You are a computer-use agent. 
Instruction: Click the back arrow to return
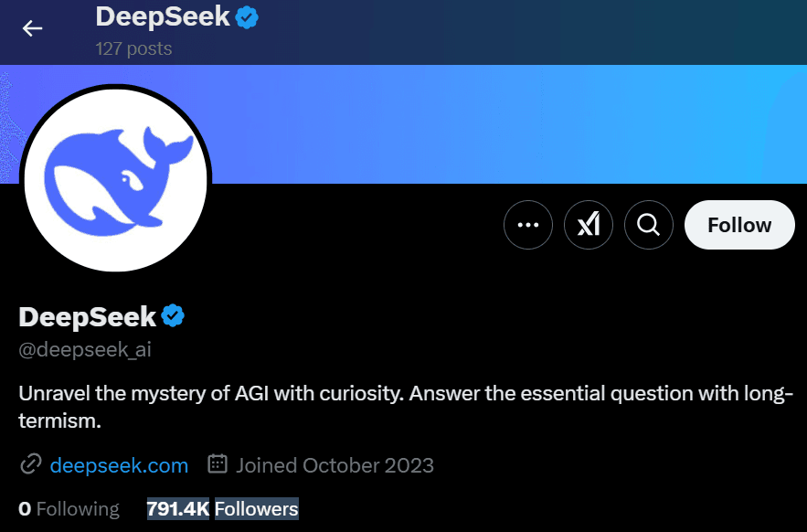coord(32,28)
